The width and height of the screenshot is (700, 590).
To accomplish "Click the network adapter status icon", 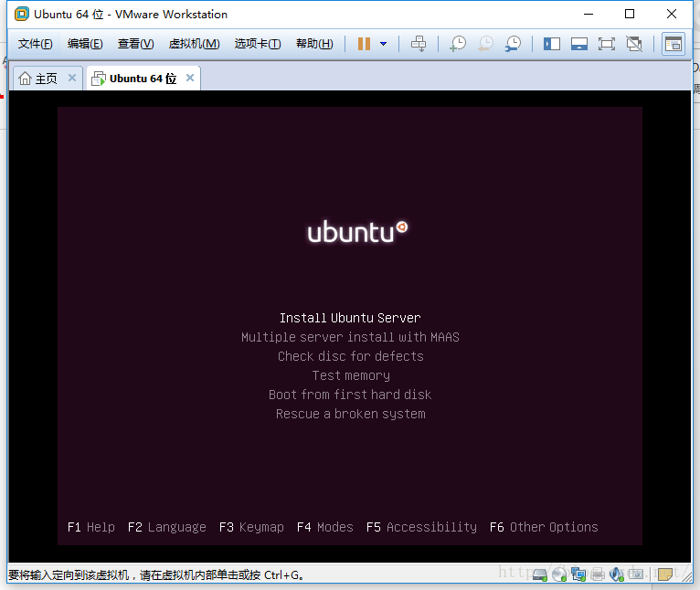I will (x=578, y=574).
